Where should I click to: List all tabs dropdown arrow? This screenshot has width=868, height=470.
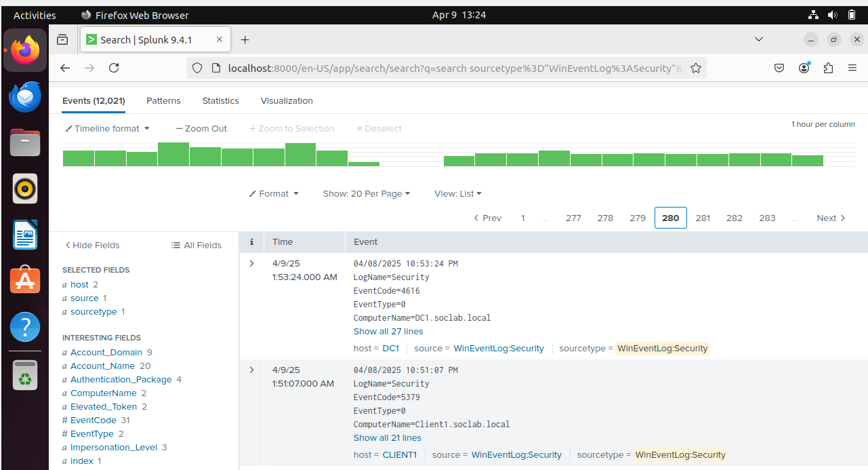pos(759,40)
